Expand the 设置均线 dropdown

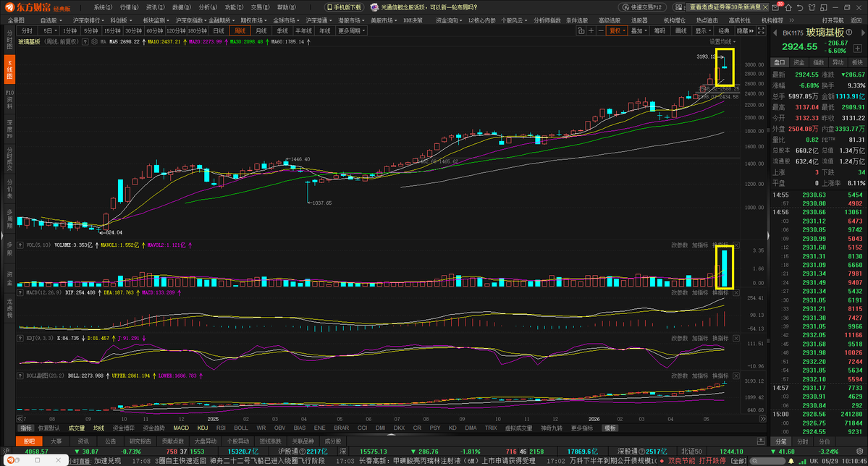[x=722, y=41]
